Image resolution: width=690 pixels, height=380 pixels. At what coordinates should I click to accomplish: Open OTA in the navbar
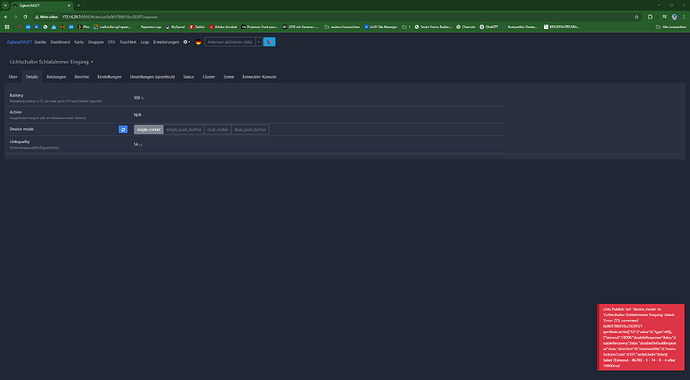click(x=111, y=42)
